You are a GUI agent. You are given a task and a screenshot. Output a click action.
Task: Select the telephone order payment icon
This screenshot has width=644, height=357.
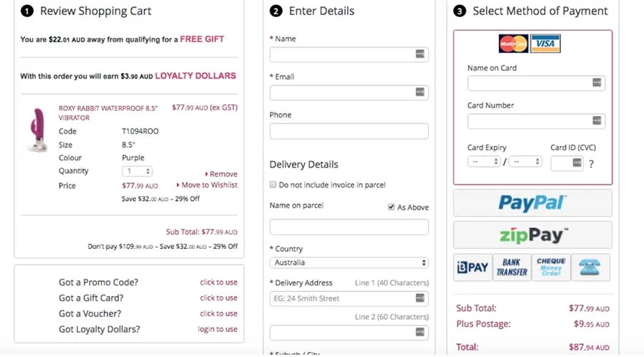click(x=590, y=267)
